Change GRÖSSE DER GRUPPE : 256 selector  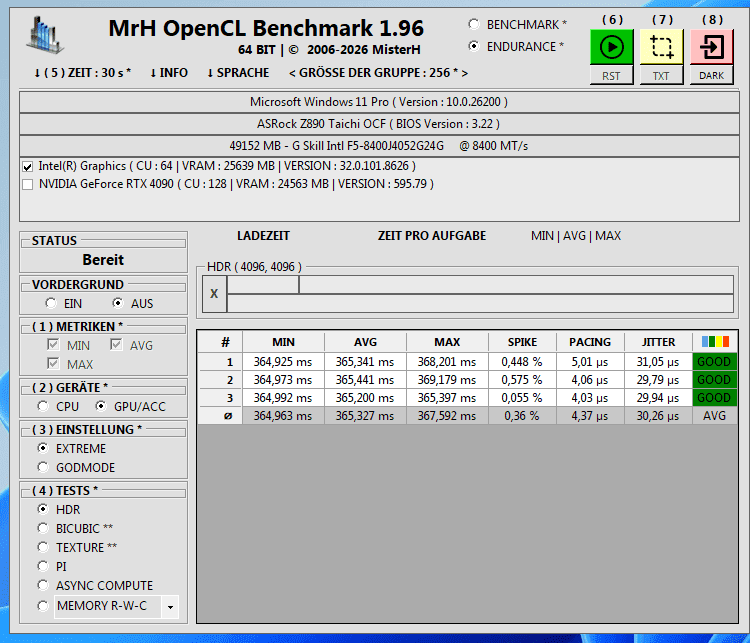click(x=378, y=73)
